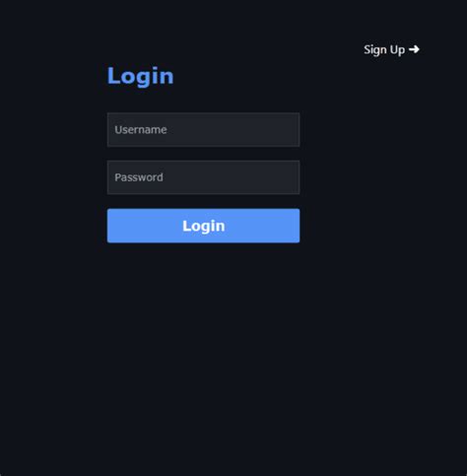Click the Password placeholder text
This screenshot has height=476, width=467.
click(139, 177)
